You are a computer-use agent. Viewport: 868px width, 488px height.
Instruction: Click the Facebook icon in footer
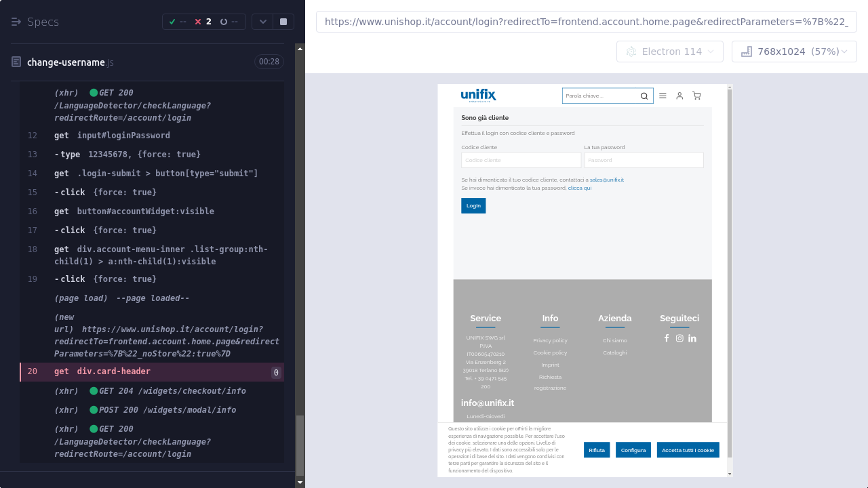(x=667, y=338)
